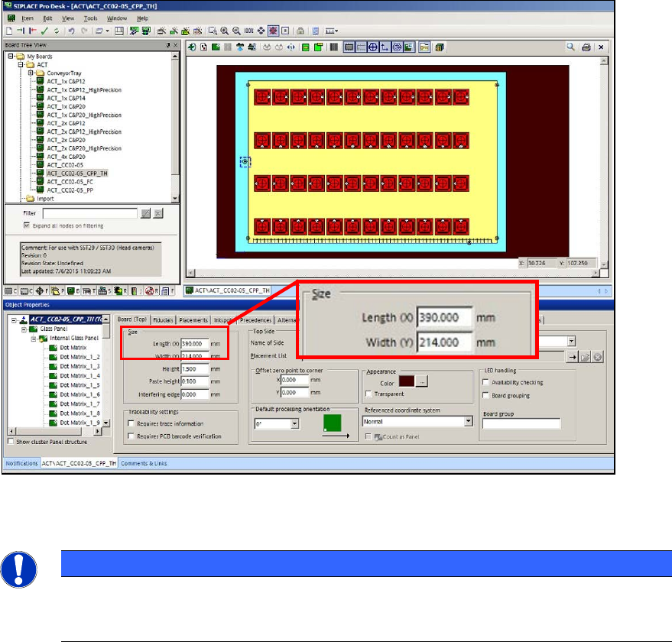672x642 pixels.
Task: Open the Name of Side dropdown arrow
Action: 571,341
